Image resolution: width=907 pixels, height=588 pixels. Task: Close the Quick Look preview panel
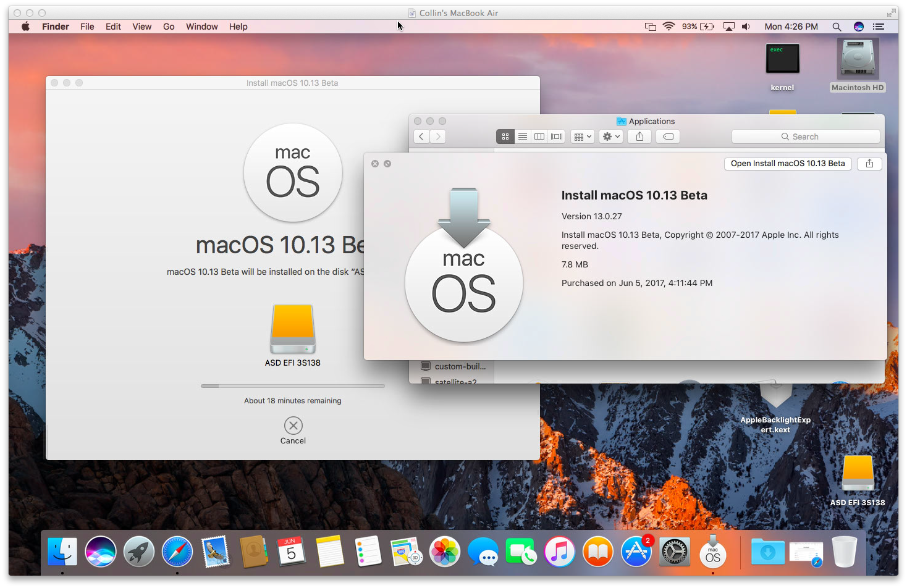[374, 164]
